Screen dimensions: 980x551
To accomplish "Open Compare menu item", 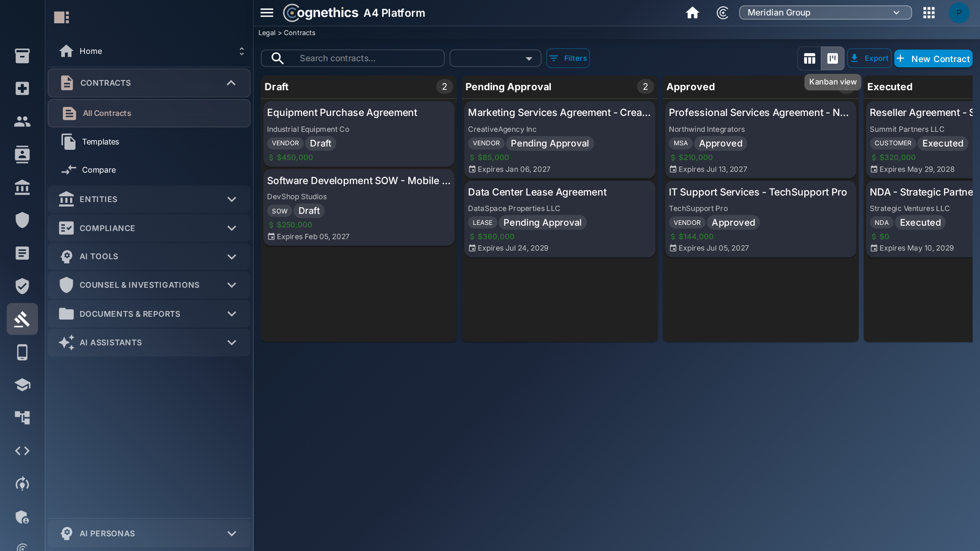I will [x=149, y=170].
